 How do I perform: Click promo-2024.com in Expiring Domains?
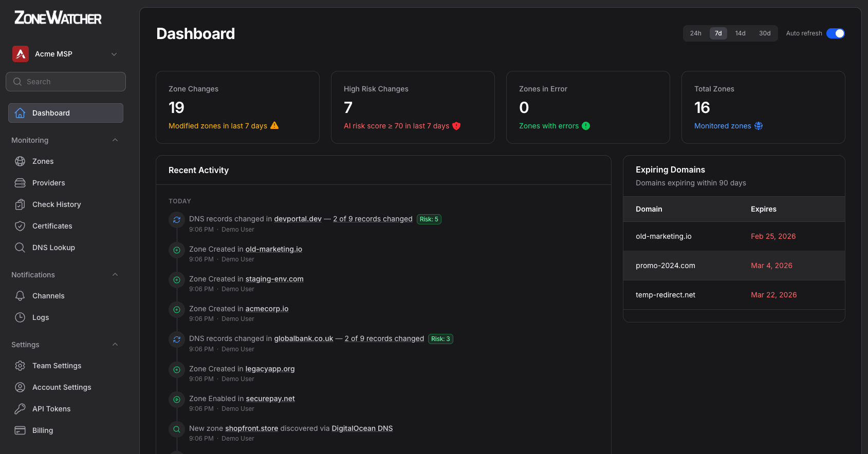pyautogui.click(x=666, y=266)
